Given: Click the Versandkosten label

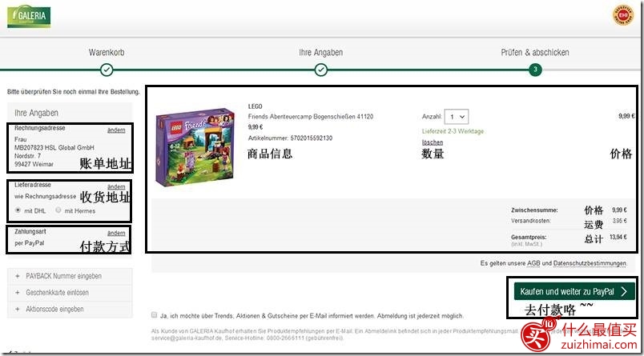Looking at the screenshot, I should [530, 221].
